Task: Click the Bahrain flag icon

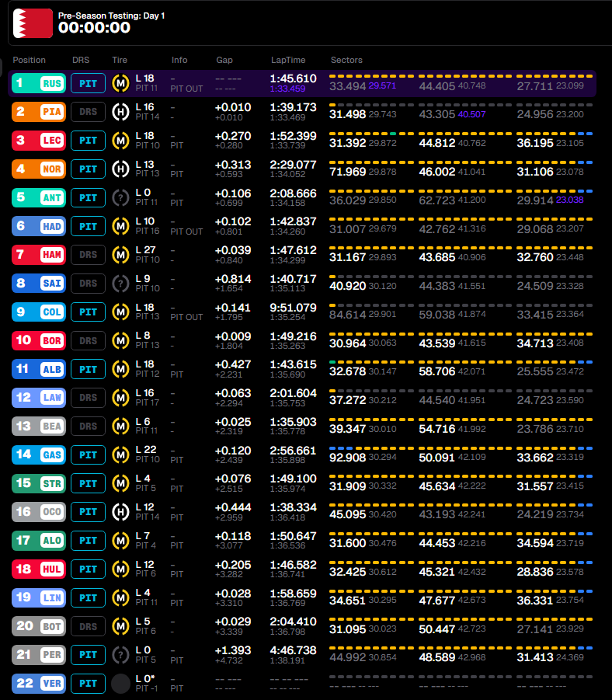Action: 33,23
